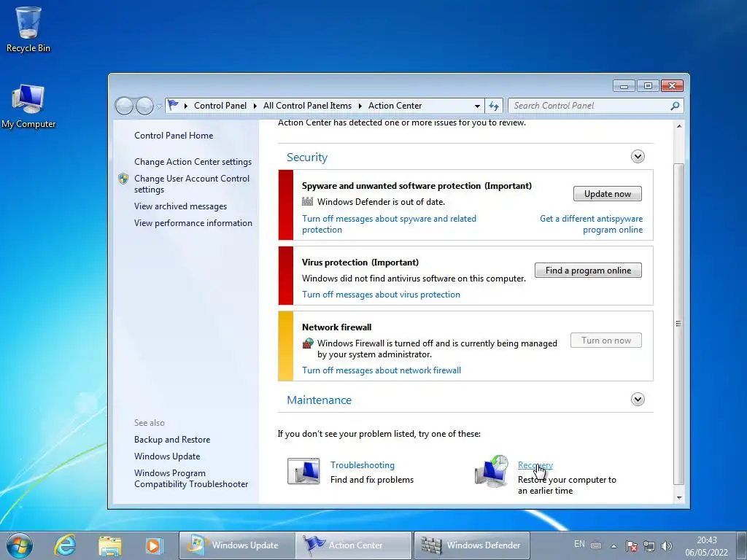This screenshot has width=747, height=560.
Task: Open Change Action Center settings
Action: 193,162
